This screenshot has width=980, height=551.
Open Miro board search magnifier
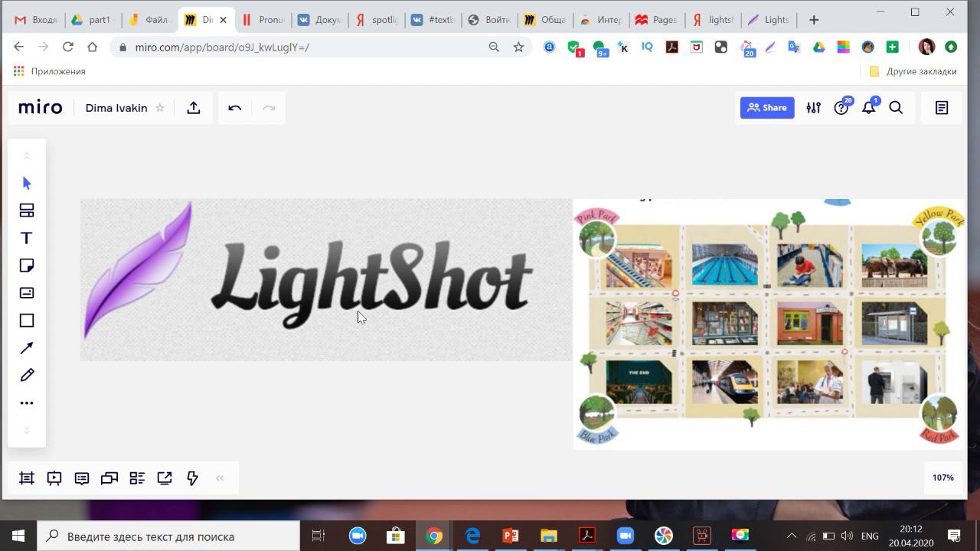[896, 108]
